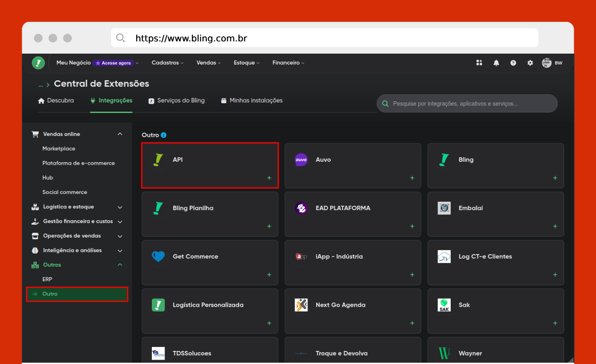
Task: Click the EAD PLATAFORMA logo icon
Action: click(301, 208)
